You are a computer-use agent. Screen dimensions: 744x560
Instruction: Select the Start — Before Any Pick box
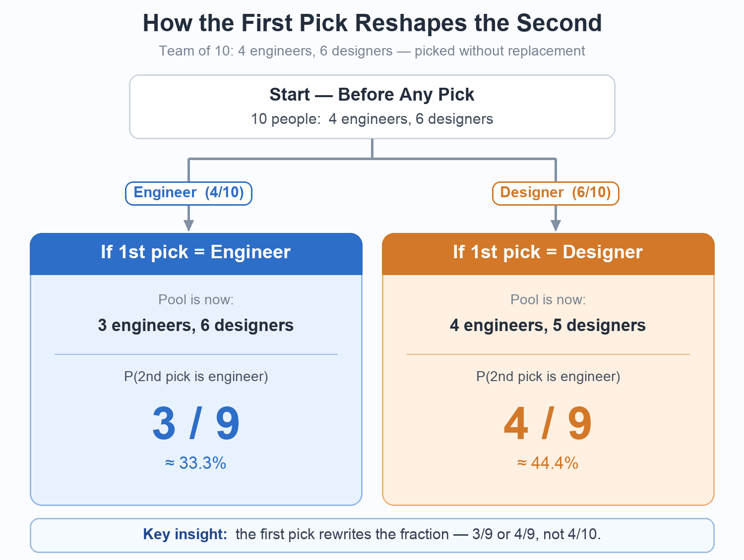(x=372, y=107)
